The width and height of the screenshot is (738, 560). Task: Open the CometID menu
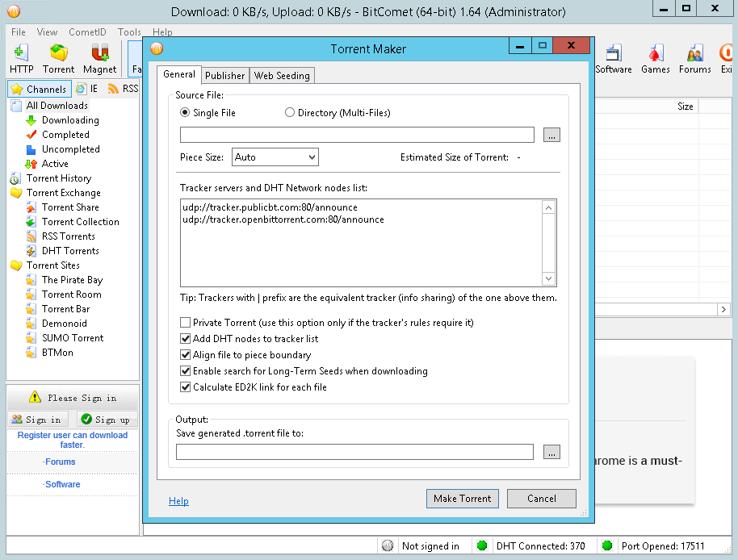(x=87, y=32)
